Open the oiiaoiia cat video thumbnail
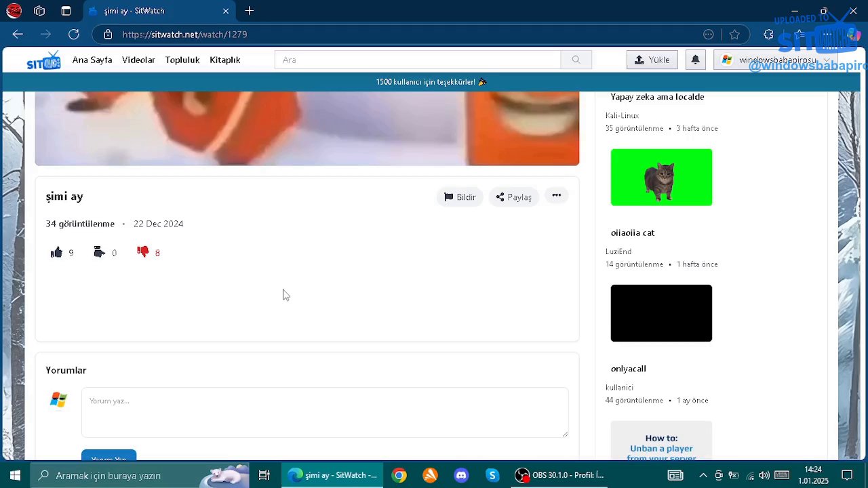The image size is (868, 488). (661, 177)
